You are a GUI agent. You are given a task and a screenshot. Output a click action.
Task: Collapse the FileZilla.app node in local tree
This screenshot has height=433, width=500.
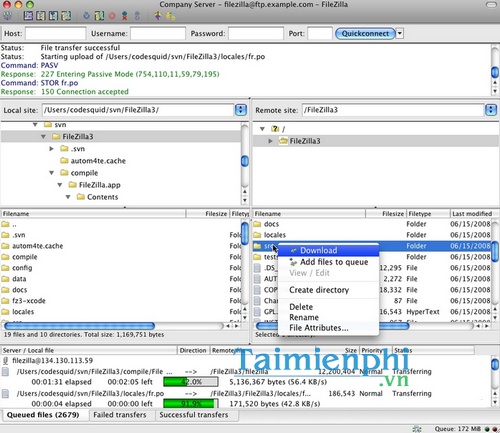pyautogui.click(x=60, y=185)
